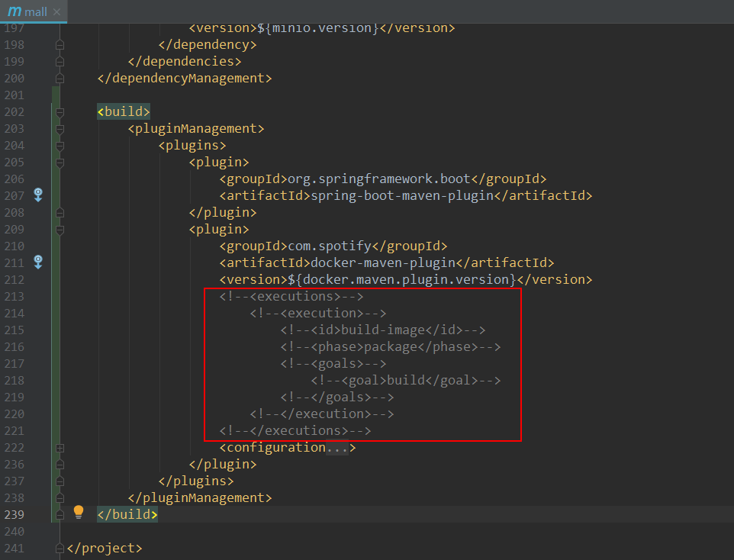Click commented goal build line
Viewport: 734px width, 560px height.
[406, 380]
